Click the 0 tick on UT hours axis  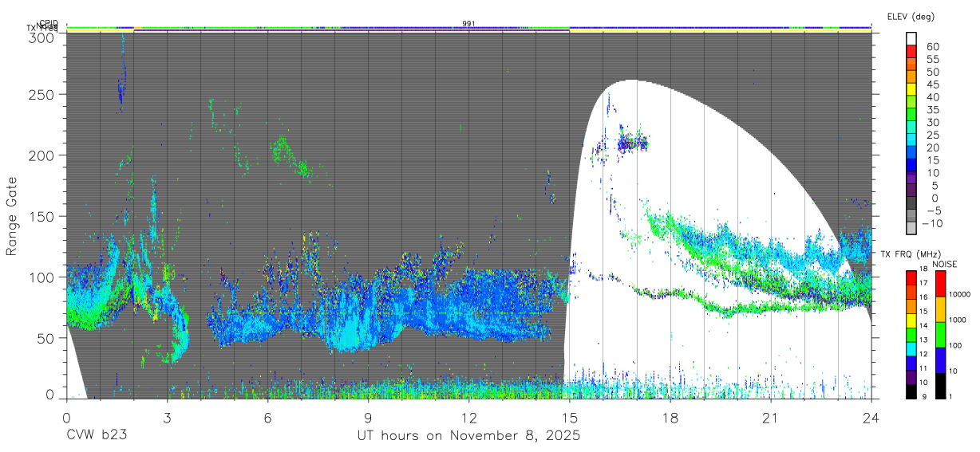[x=66, y=418]
